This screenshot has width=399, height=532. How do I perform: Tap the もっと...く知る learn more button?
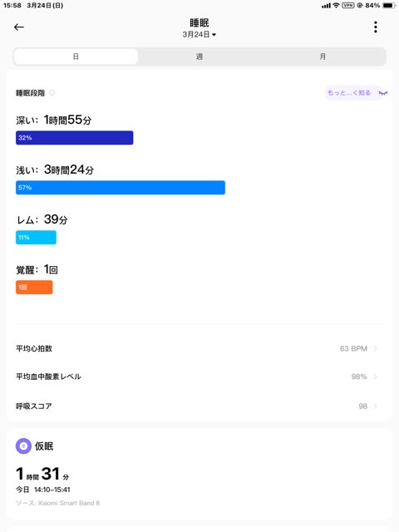(349, 92)
